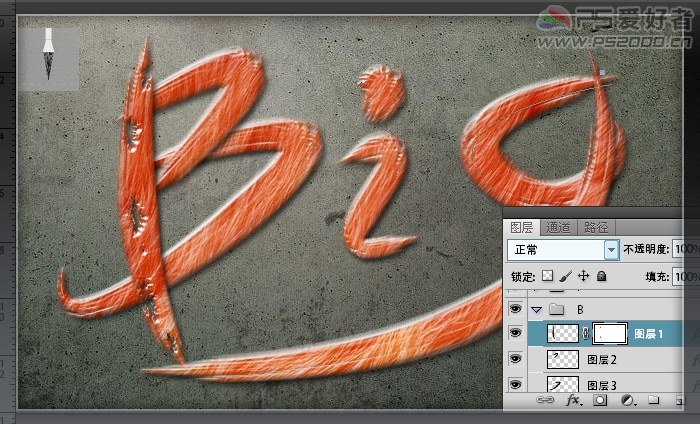Select layer name 图层 1
This screenshot has width=700, height=424.
point(649,334)
